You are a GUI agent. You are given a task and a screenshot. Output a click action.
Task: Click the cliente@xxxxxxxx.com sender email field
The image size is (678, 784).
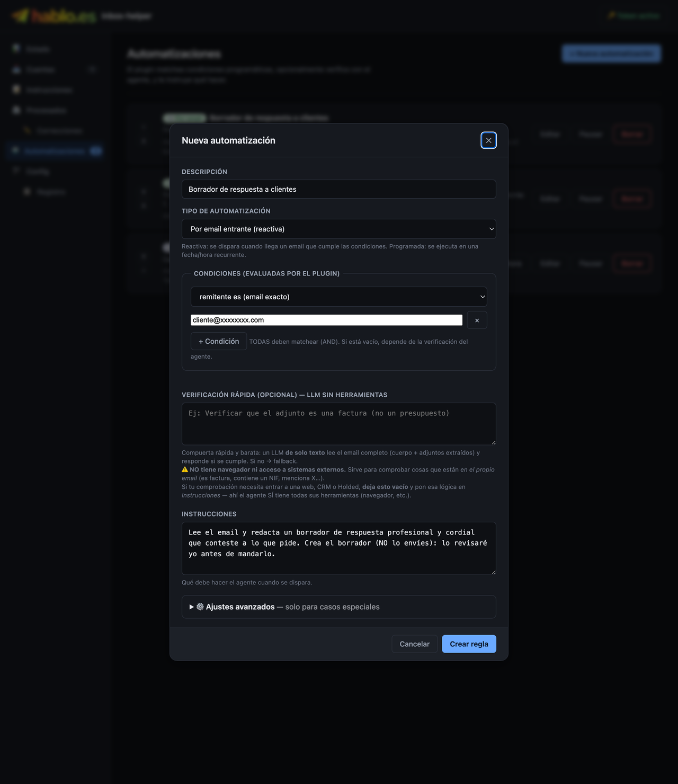(326, 320)
